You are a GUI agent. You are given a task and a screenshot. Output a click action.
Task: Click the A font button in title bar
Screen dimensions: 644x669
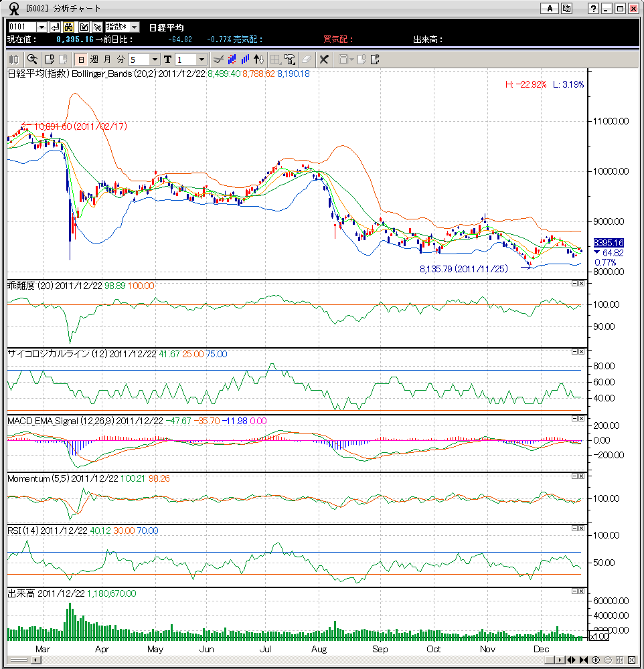549,9
